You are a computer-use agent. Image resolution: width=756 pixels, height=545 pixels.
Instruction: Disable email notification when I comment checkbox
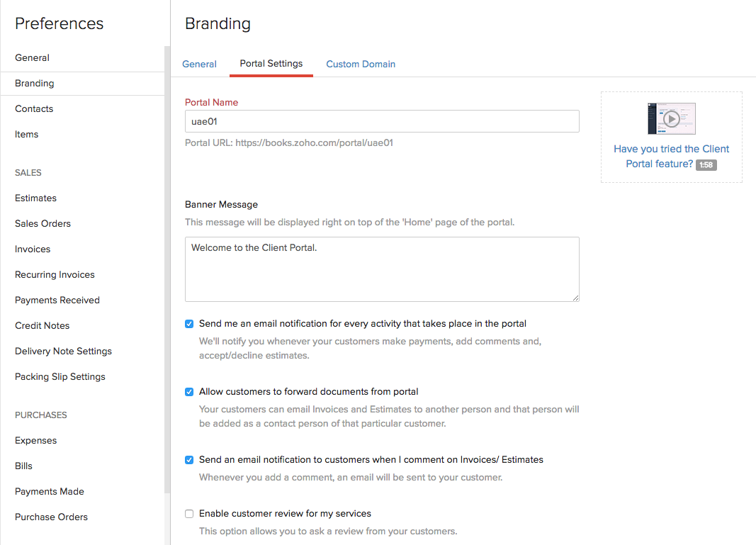189,460
